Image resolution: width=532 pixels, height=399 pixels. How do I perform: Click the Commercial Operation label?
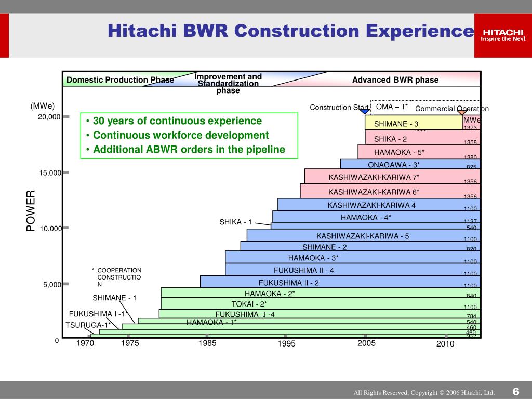click(x=452, y=109)
